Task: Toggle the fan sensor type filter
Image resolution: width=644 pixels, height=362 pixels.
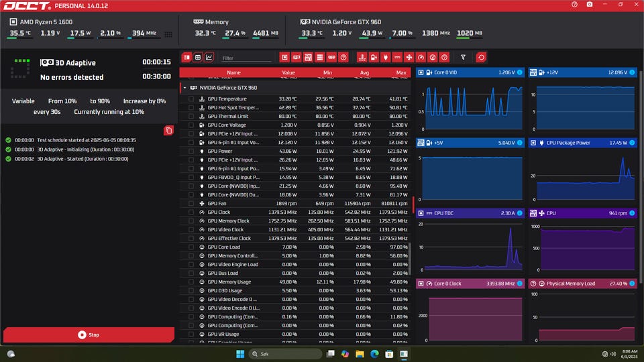Action: 409,58
